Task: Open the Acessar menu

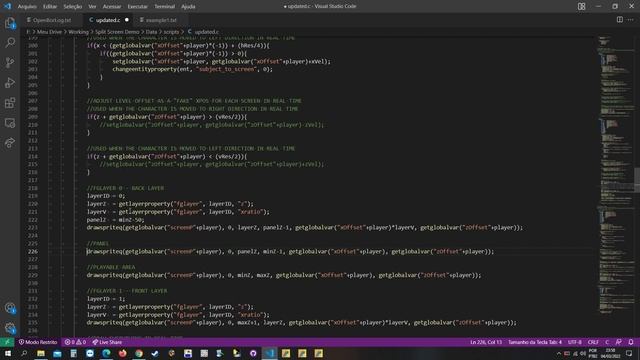Action: click(112, 7)
